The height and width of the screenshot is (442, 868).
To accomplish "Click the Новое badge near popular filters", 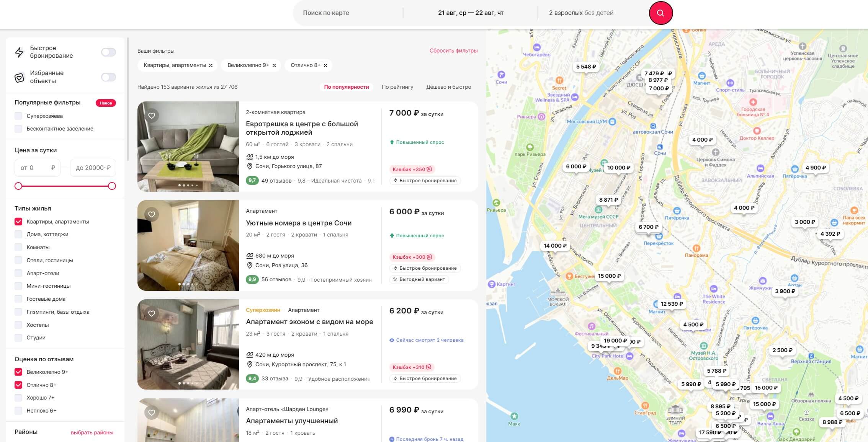I will coord(106,103).
